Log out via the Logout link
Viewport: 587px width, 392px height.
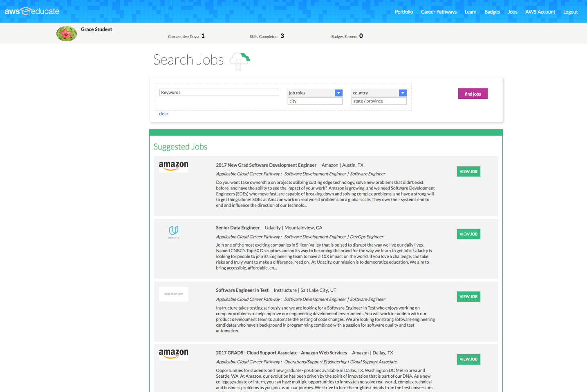pyautogui.click(x=570, y=12)
